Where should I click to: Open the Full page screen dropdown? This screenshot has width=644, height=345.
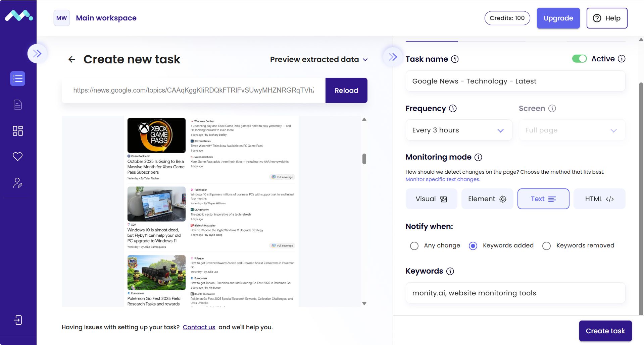572,130
